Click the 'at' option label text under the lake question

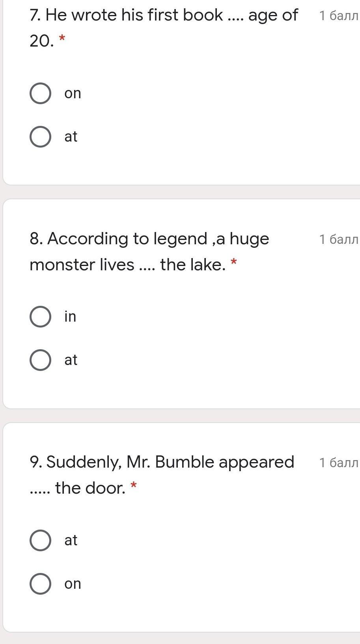(x=71, y=360)
